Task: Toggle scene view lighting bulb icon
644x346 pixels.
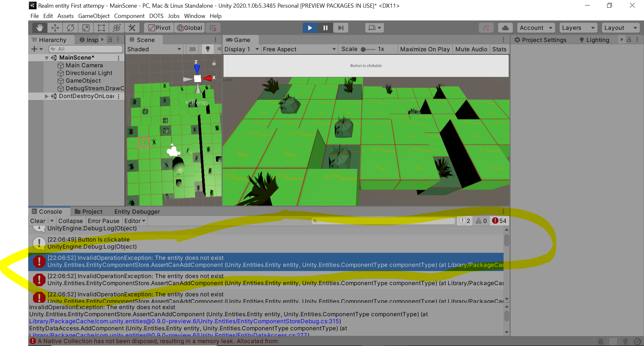Action: coord(208,49)
